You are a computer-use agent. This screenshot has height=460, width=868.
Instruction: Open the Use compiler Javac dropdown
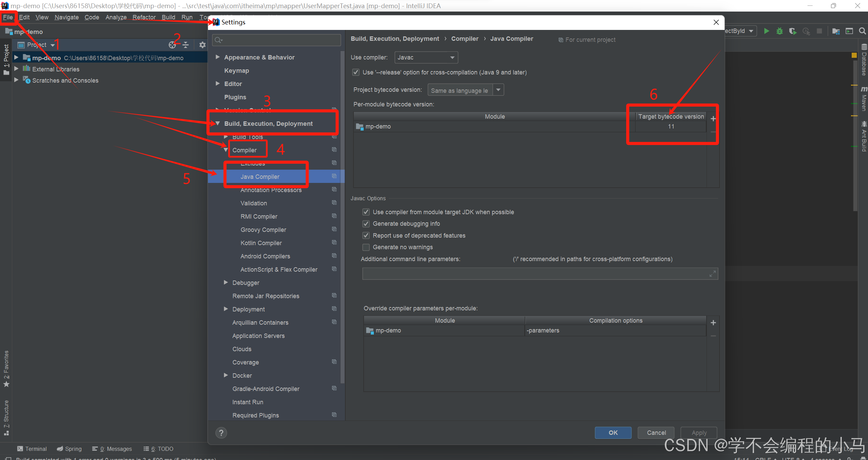pyautogui.click(x=426, y=57)
